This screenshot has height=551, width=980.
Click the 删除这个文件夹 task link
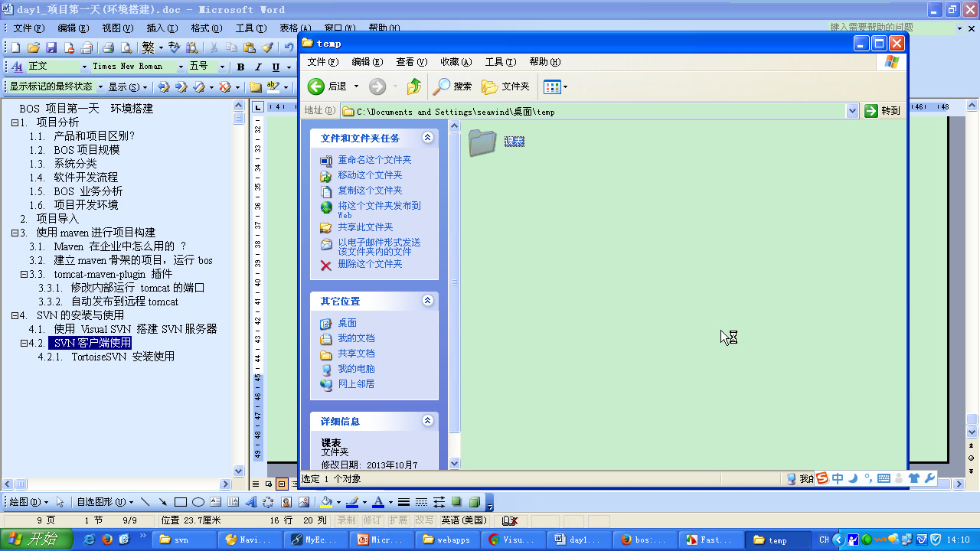point(370,264)
